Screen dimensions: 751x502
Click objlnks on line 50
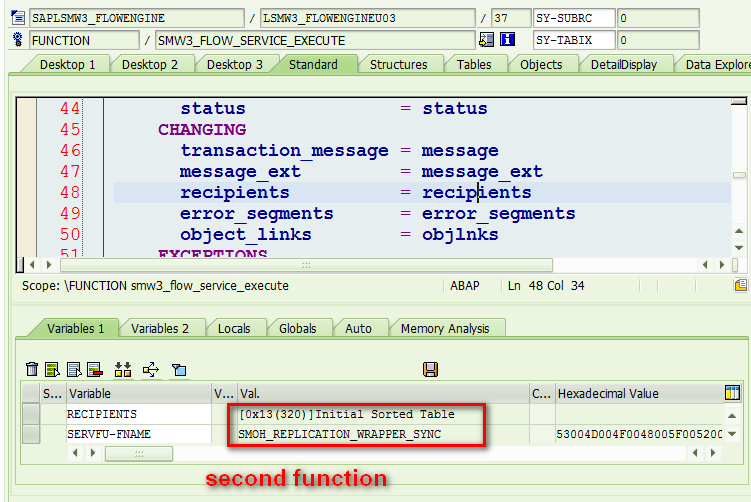click(x=460, y=235)
